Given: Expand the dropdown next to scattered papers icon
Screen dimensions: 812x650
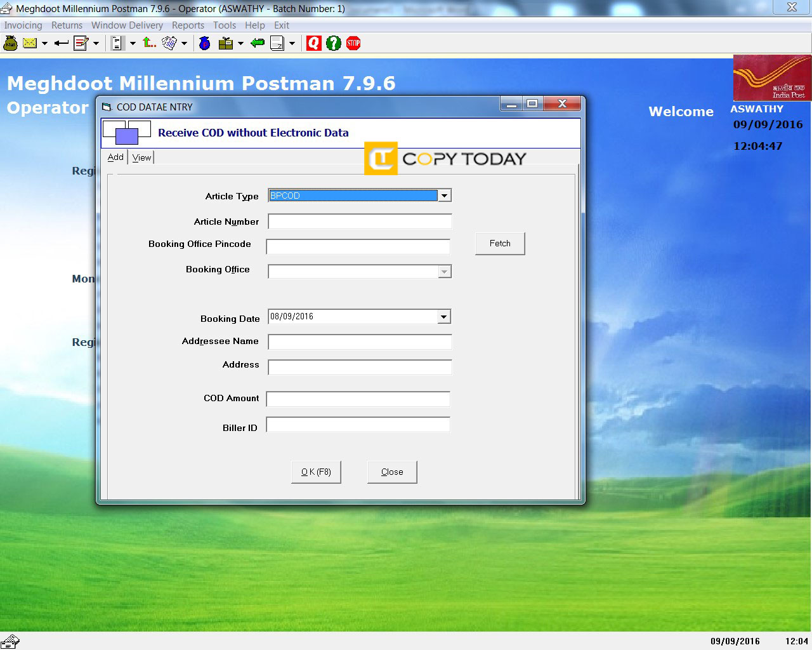Looking at the screenshot, I should click(184, 43).
